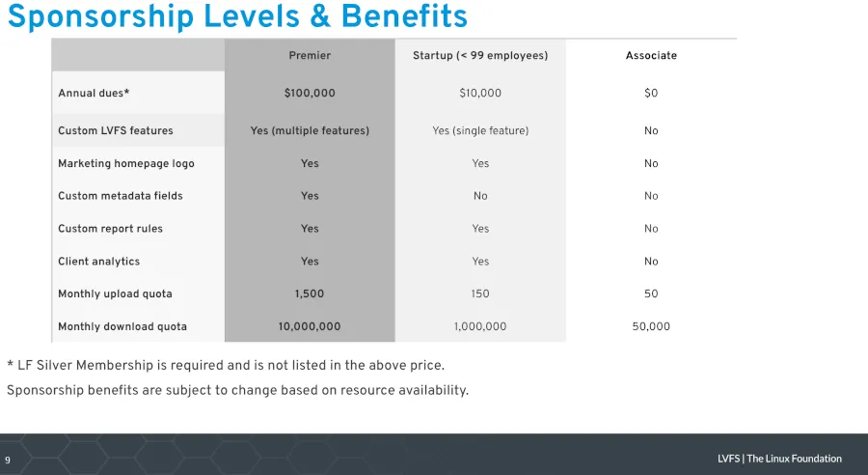Click the 10,000,000 download quota value
Image resolution: width=868 pixels, height=475 pixels.
310,327
